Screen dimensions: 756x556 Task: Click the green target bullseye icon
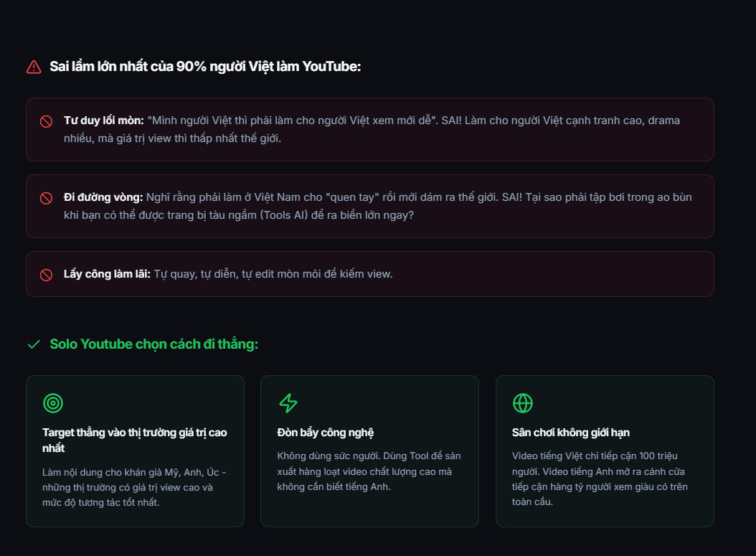click(53, 403)
